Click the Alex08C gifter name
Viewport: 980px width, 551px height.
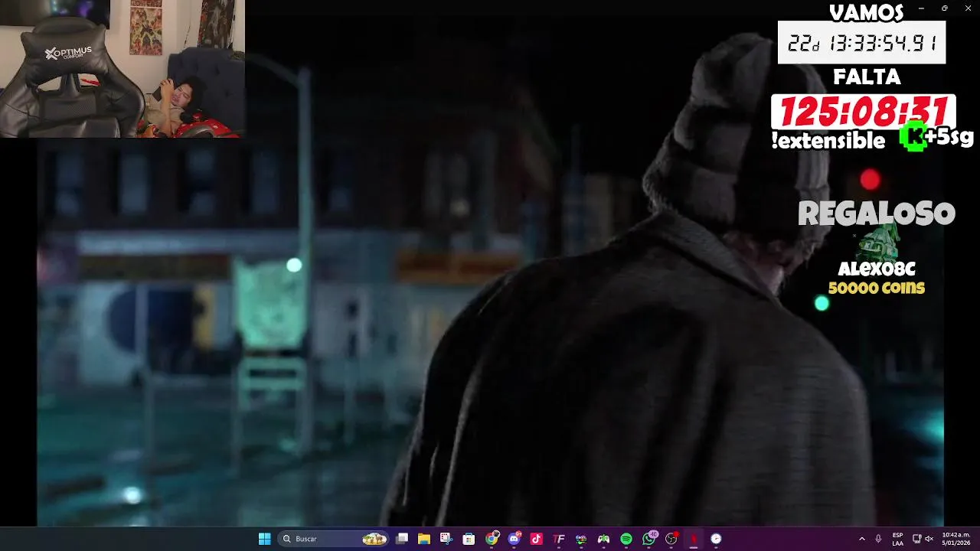[x=877, y=269]
